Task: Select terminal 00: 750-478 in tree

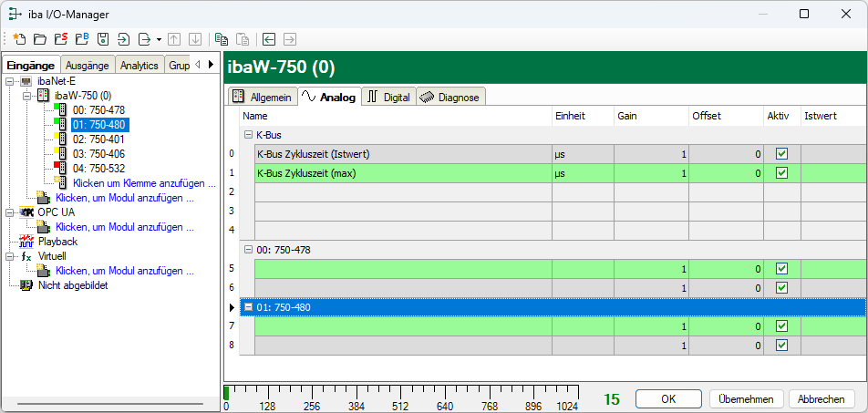Action: coord(99,110)
